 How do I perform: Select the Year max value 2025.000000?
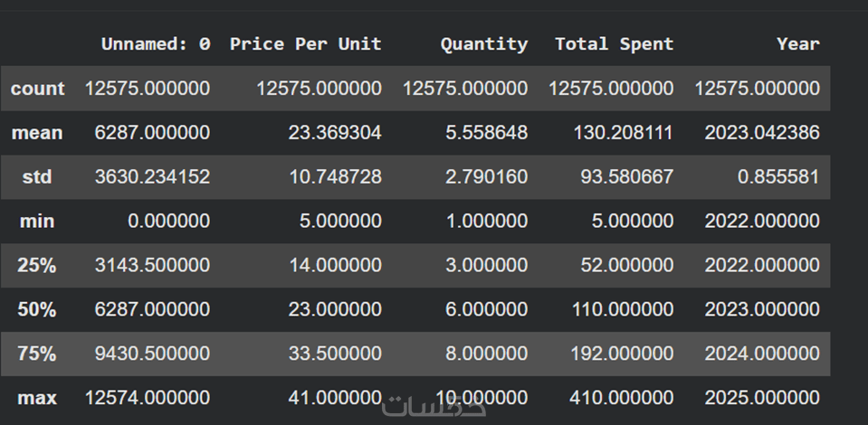[762, 398]
